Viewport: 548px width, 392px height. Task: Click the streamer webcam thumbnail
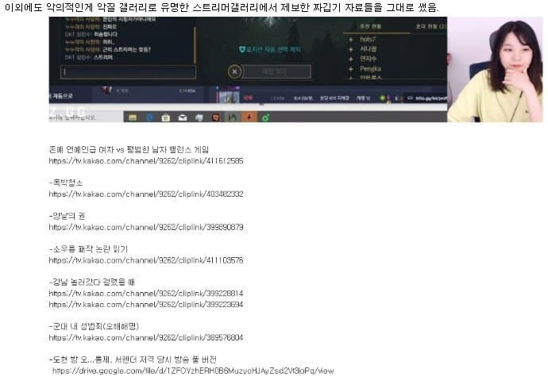tap(495, 70)
